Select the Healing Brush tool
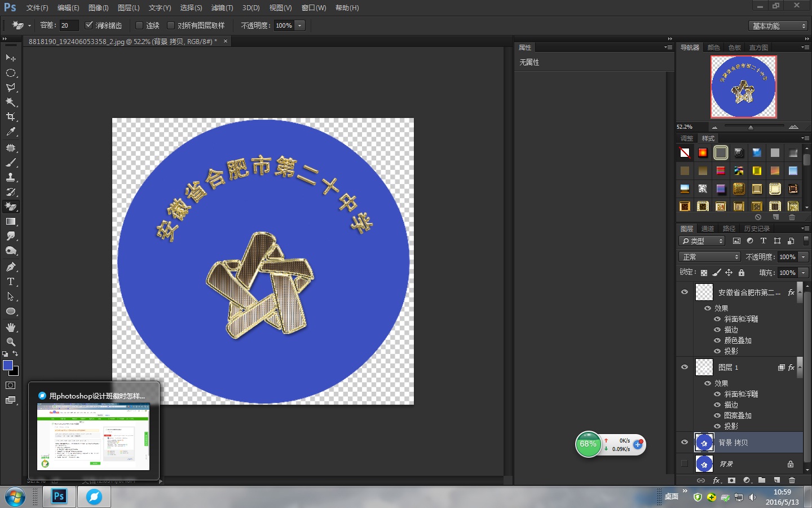 tap(11, 148)
